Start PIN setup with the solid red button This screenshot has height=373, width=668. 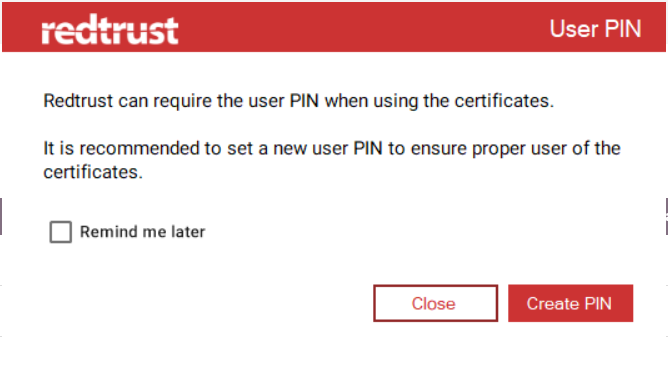point(570,303)
